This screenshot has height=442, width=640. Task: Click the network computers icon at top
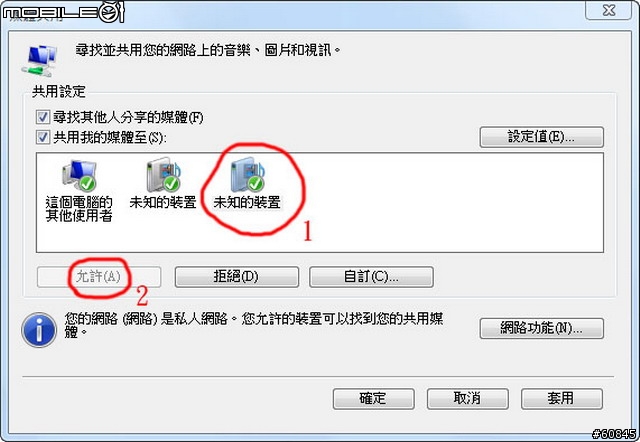(x=40, y=60)
